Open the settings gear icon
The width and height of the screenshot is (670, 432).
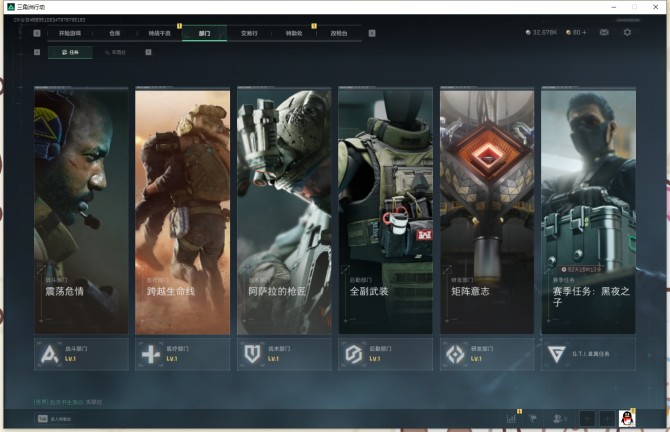(x=627, y=32)
